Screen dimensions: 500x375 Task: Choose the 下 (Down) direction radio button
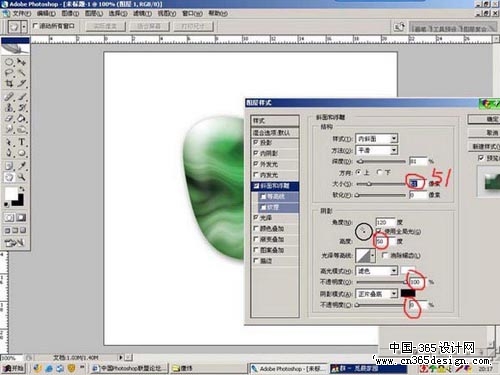379,172
